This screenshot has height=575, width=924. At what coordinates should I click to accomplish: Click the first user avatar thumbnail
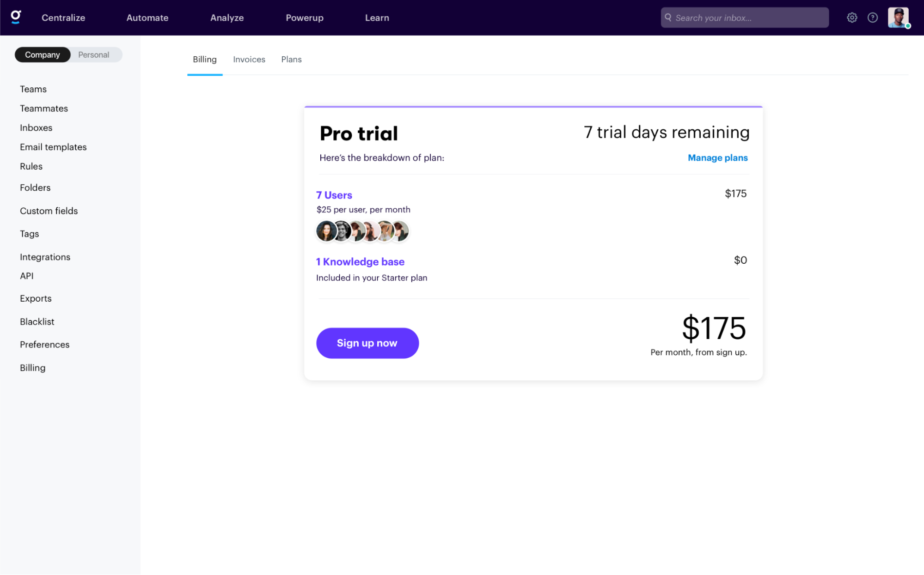pyautogui.click(x=325, y=231)
